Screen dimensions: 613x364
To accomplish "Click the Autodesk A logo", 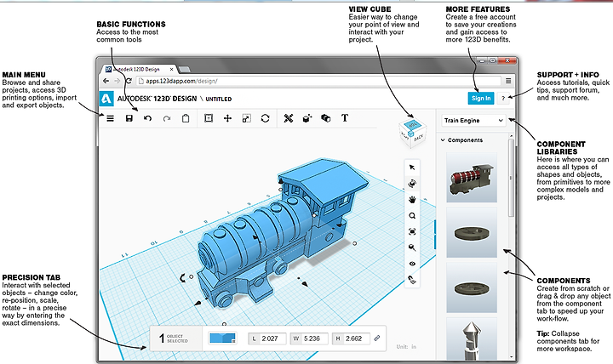I will pos(106,99).
